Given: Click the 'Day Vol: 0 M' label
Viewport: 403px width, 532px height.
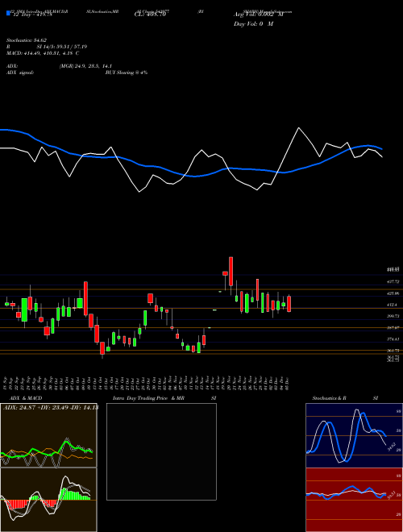Looking at the screenshot, I should pyautogui.click(x=253, y=23).
